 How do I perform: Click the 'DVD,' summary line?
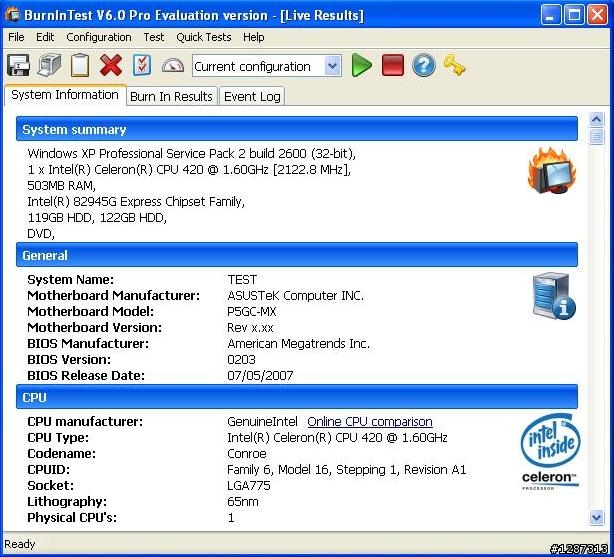tap(41, 233)
